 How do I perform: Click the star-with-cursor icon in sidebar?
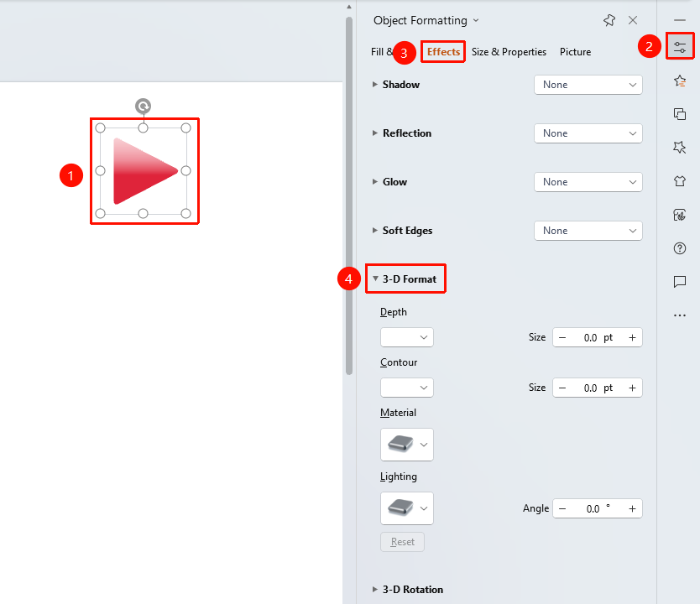680,147
